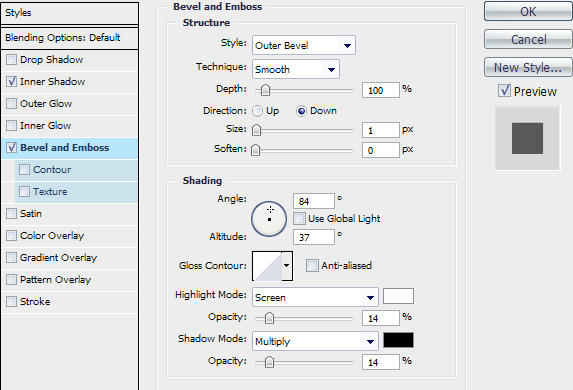
Task: Uncheck the Bevel and Emboss checkbox
Action: (x=12, y=147)
